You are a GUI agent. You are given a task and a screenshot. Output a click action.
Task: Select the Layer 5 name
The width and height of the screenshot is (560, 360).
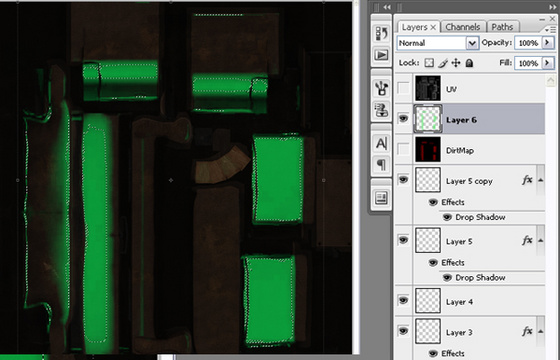[x=459, y=241]
